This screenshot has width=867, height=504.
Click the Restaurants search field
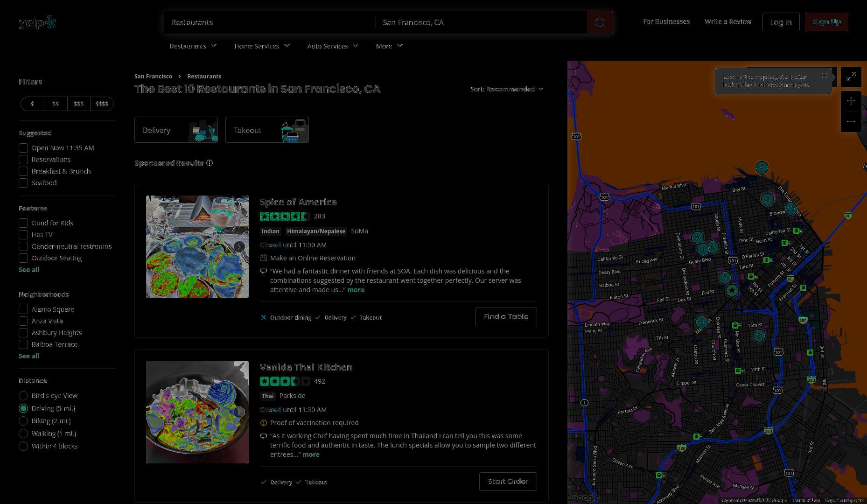pyautogui.click(x=269, y=22)
